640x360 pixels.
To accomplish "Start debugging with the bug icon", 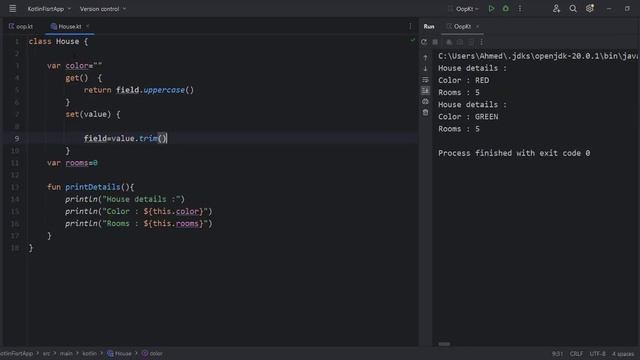I will point(506,9).
